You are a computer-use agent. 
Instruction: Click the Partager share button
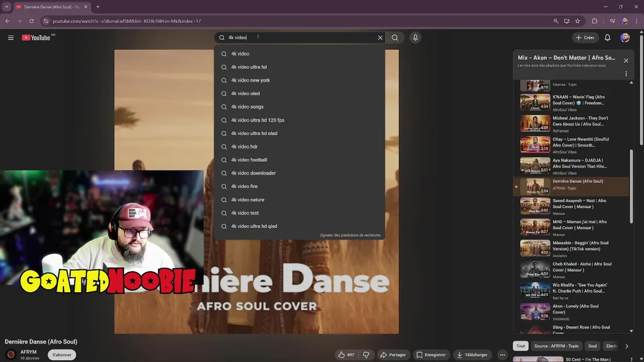pyautogui.click(x=393, y=355)
